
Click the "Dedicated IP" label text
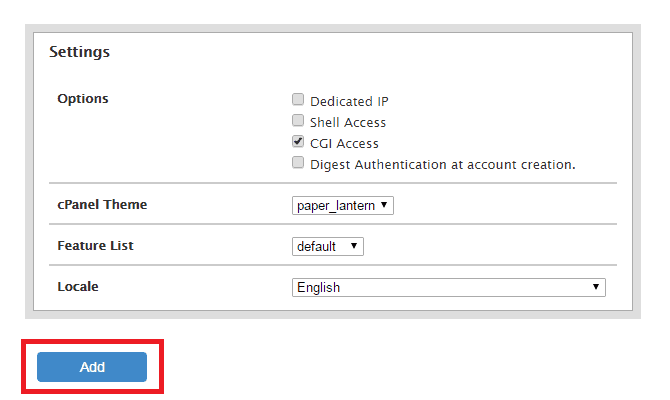pyautogui.click(x=349, y=101)
